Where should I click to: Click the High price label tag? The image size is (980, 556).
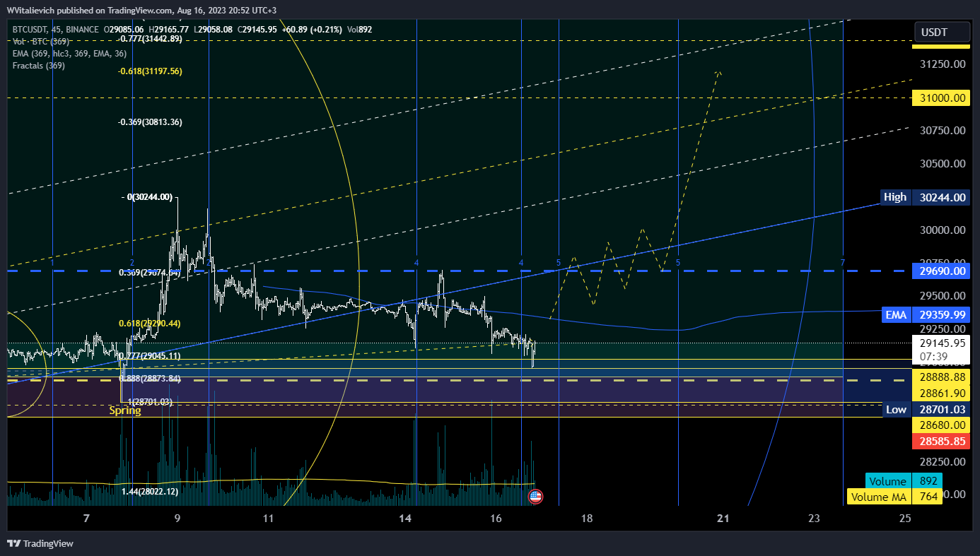click(x=895, y=197)
